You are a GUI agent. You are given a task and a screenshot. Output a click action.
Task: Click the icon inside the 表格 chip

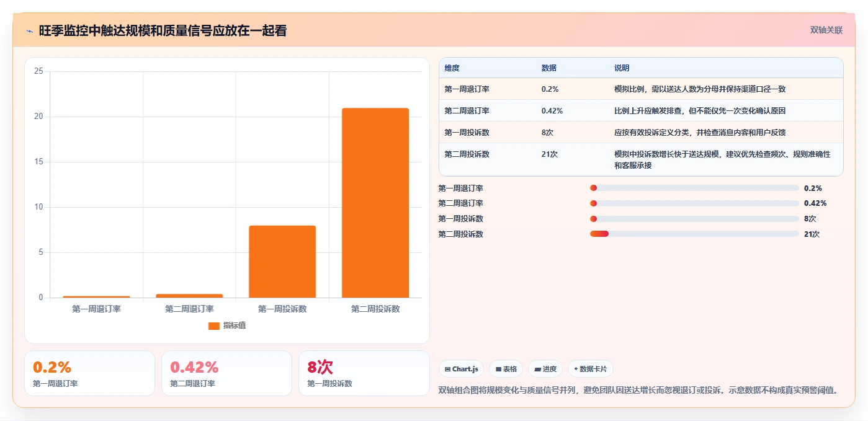coord(498,369)
